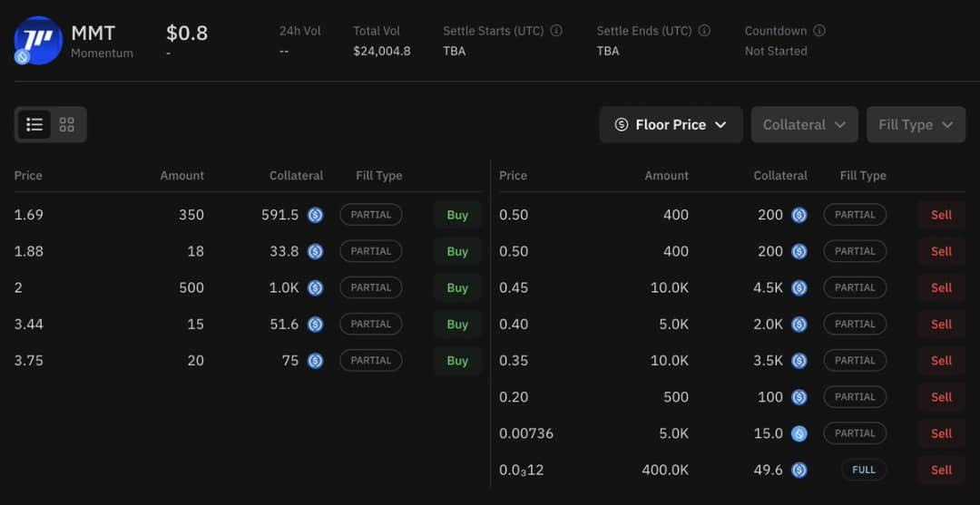The height and width of the screenshot is (505, 980).
Task: Open the Fill Type filter dropdown
Action: pyautogui.click(x=916, y=124)
